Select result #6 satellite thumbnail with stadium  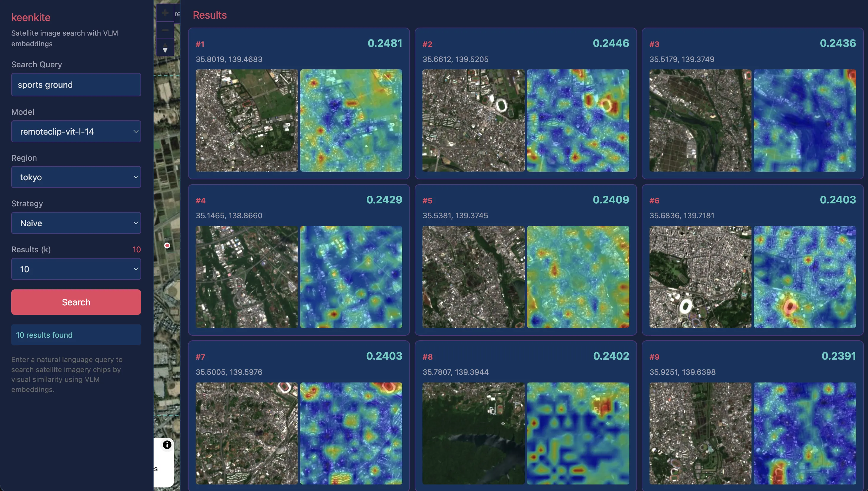click(x=700, y=277)
